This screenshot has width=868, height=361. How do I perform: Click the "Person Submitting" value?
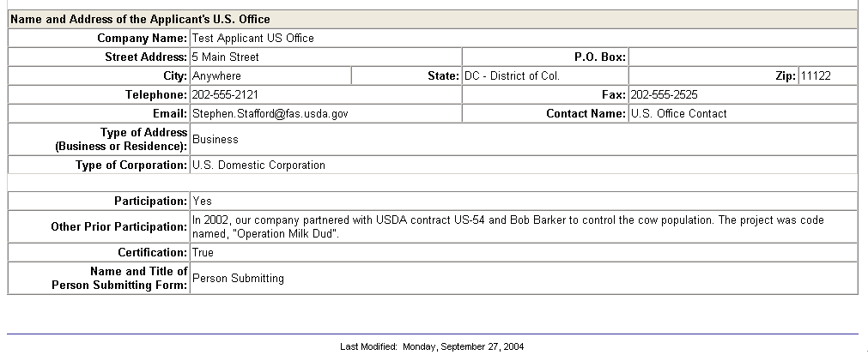(238, 279)
